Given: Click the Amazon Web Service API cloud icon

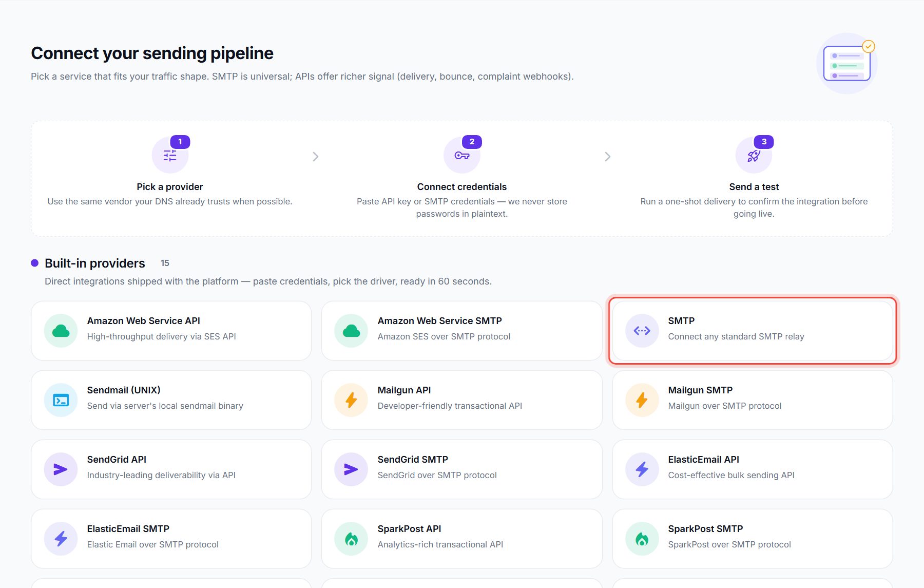Looking at the screenshot, I should (61, 331).
